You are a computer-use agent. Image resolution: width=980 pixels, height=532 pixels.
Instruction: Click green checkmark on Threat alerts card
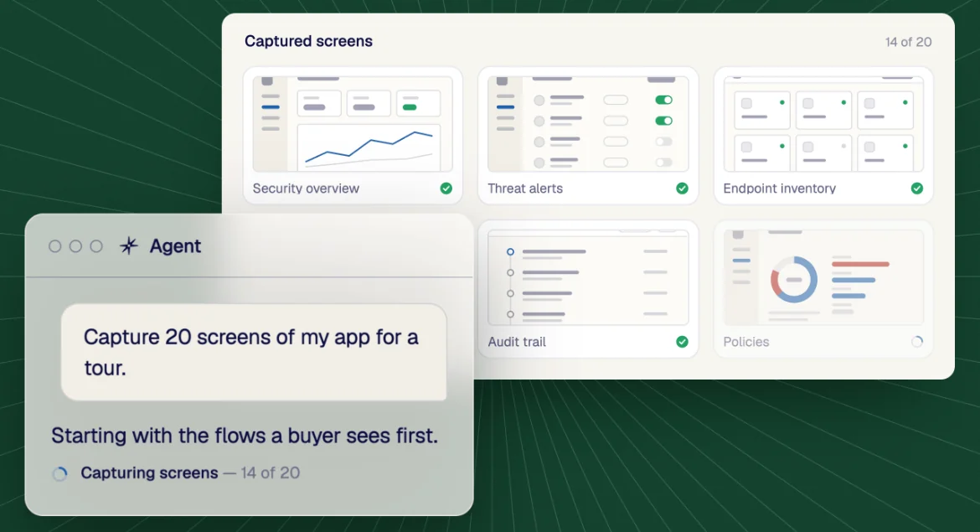click(x=682, y=189)
